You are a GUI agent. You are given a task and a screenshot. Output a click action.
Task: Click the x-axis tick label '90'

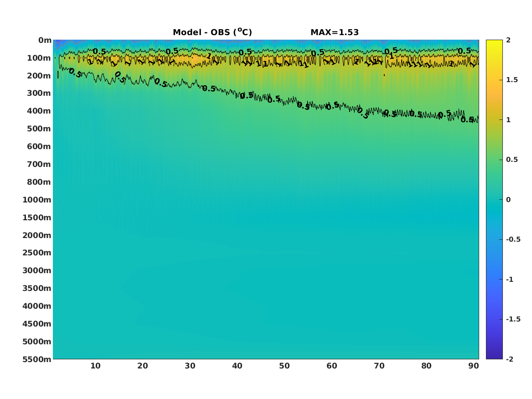tap(474, 366)
